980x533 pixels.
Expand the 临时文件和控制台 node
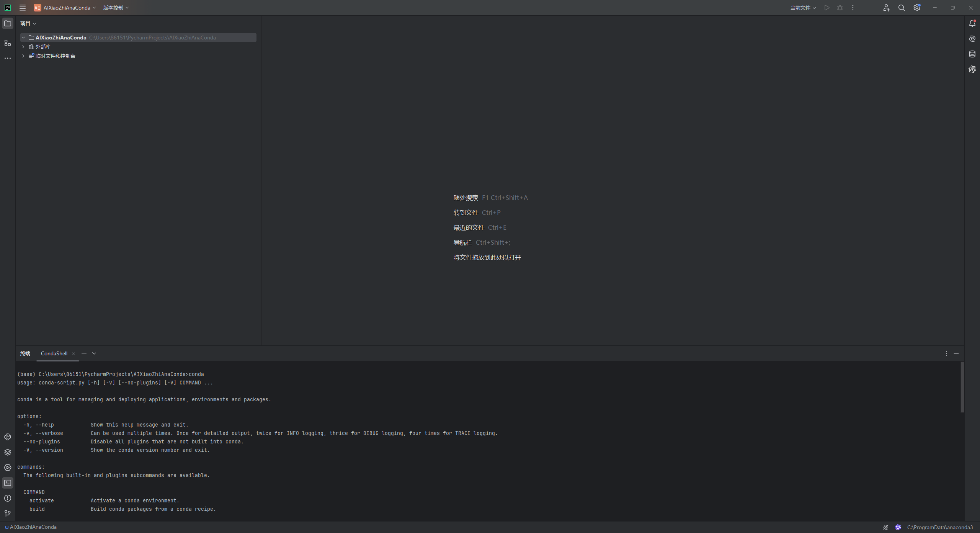pyautogui.click(x=23, y=56)
